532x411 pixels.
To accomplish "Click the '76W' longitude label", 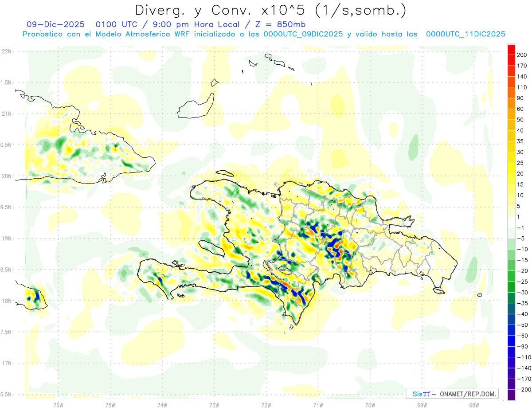I will click(58, 405).
